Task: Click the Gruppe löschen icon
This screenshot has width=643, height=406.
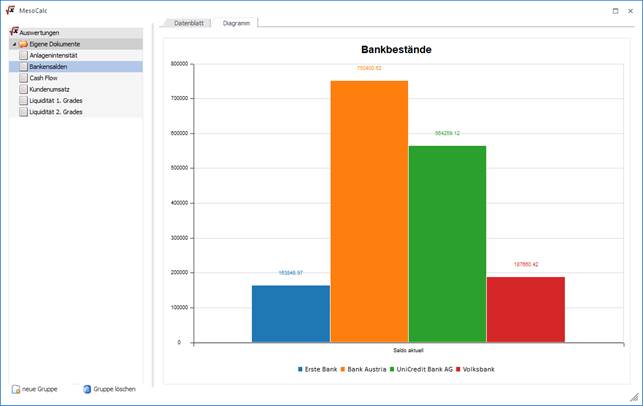Action: [x=87, y=388]
